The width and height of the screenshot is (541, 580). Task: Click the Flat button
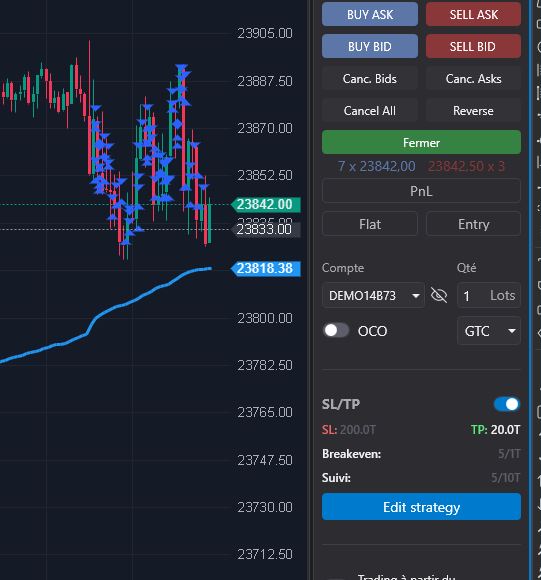pyautogui.click(x=370, y=224)
